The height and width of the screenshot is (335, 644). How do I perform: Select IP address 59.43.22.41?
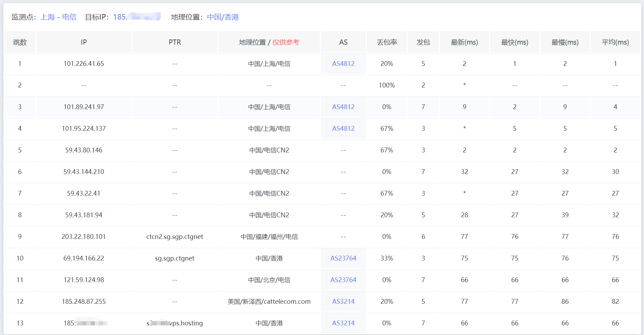coord(84,193)
